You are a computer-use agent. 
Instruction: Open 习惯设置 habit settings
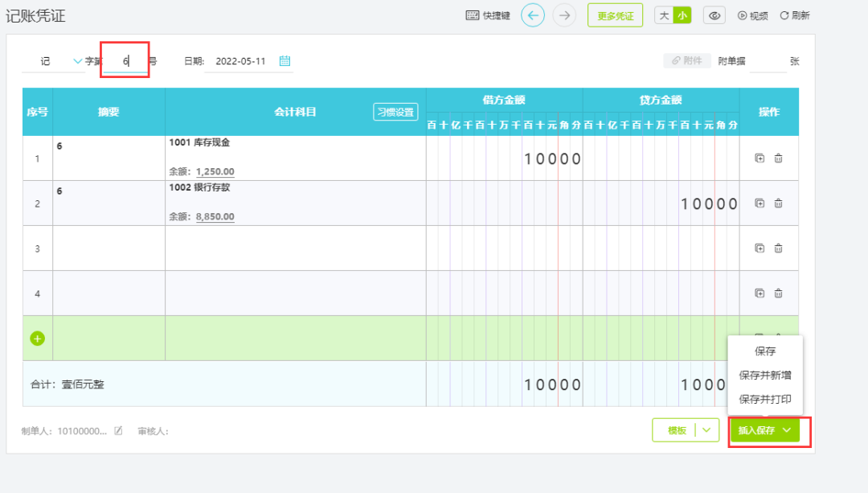click(395, 112)
